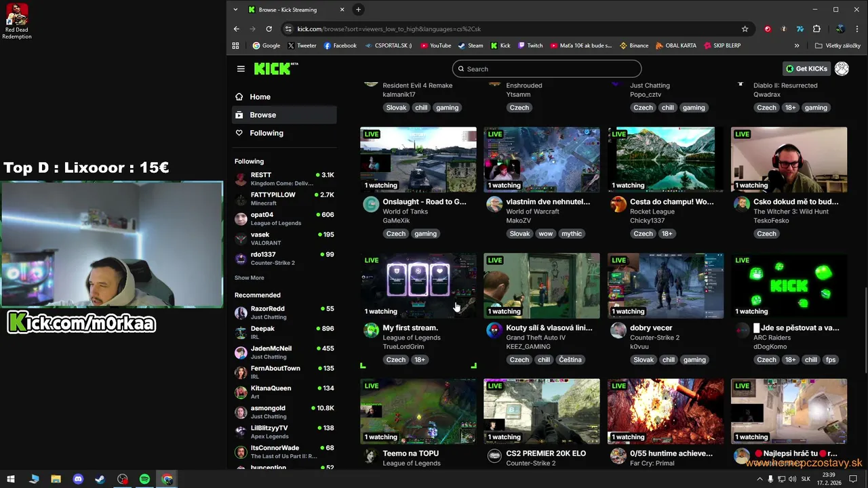868x488 pixels.
Task: Open Red Dead Redemption desktop shortcut
Action: [x=17, y=21]
